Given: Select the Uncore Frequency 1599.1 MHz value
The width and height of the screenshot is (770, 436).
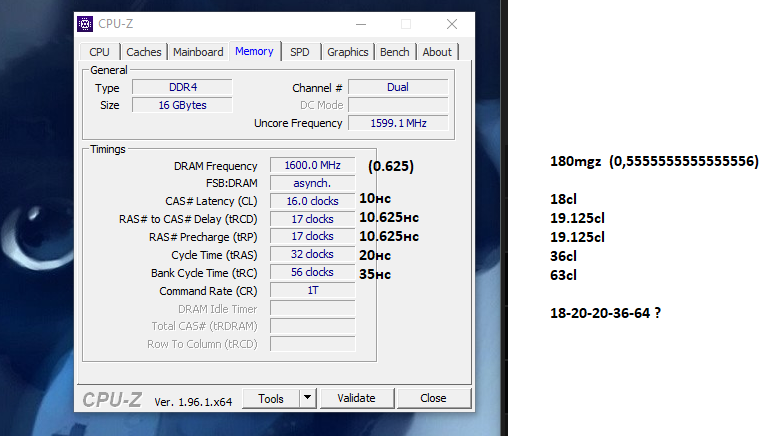Looking at the screenshot, I should click(398, 123).
